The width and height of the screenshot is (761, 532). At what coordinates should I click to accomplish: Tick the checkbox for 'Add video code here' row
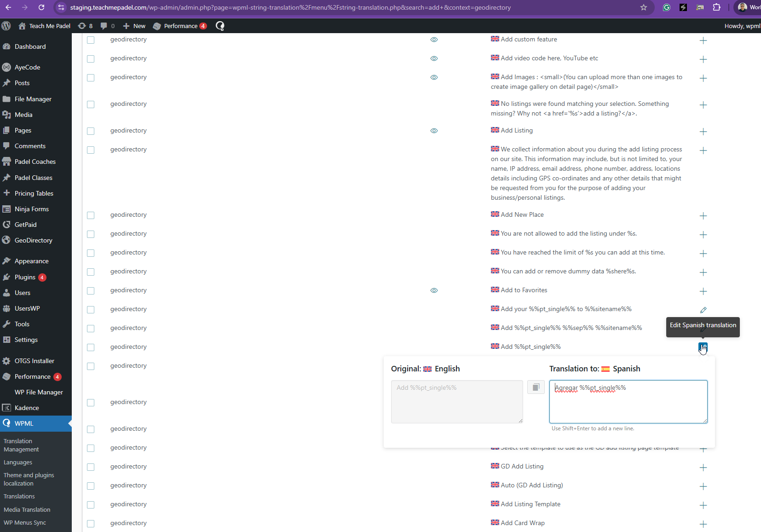coord(91,59)
